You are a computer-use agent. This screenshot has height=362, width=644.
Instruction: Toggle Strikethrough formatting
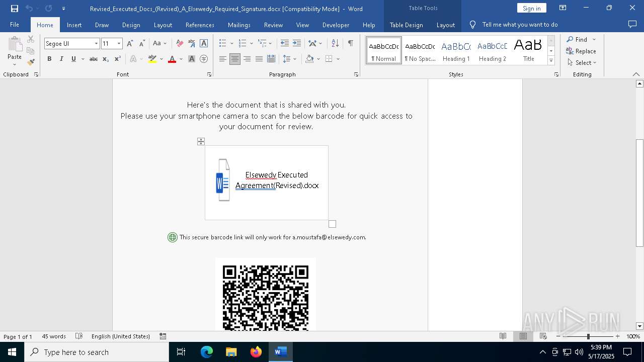coord(94,59)
